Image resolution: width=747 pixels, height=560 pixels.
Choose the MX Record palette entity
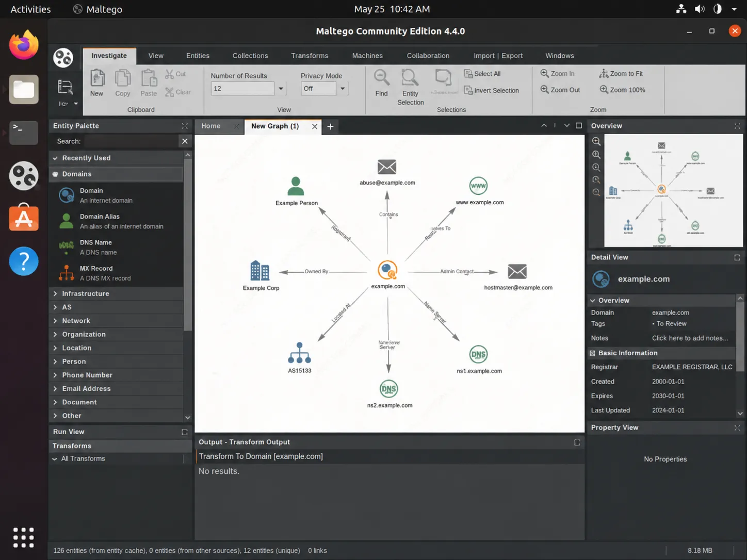click(x=117, y=273)
